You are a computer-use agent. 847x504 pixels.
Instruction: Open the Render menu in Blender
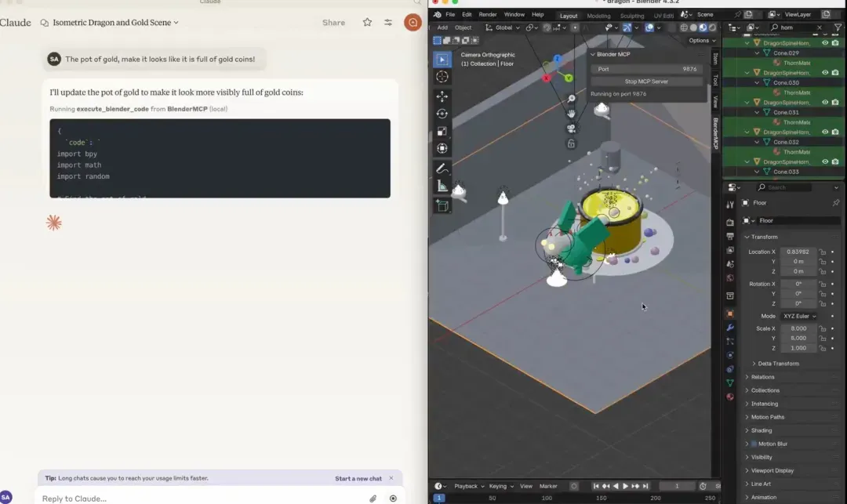[x=487, y=15]
